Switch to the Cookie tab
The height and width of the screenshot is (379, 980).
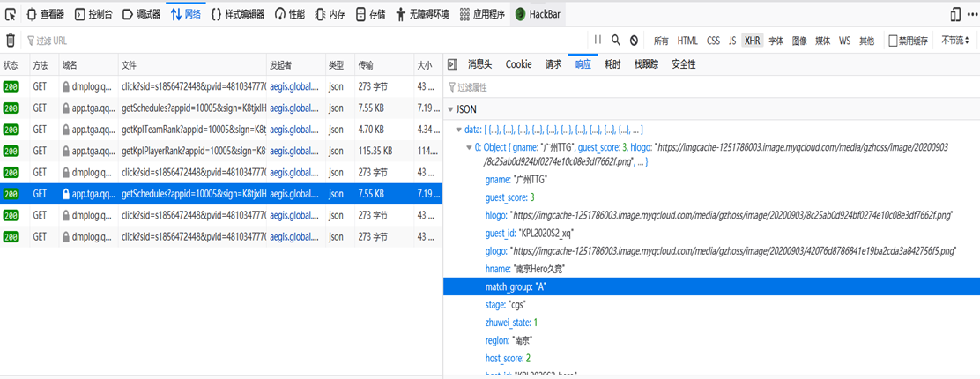point(519,63)
